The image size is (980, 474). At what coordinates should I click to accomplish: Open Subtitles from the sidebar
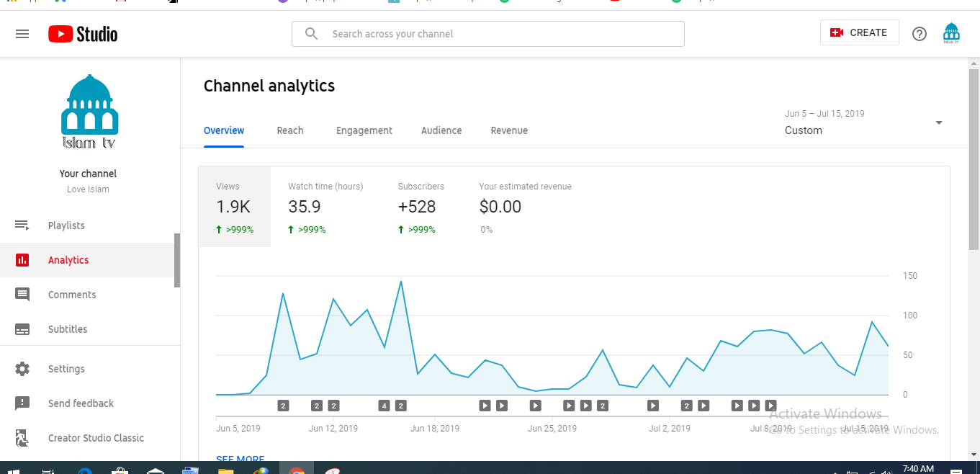pos(67,329)
